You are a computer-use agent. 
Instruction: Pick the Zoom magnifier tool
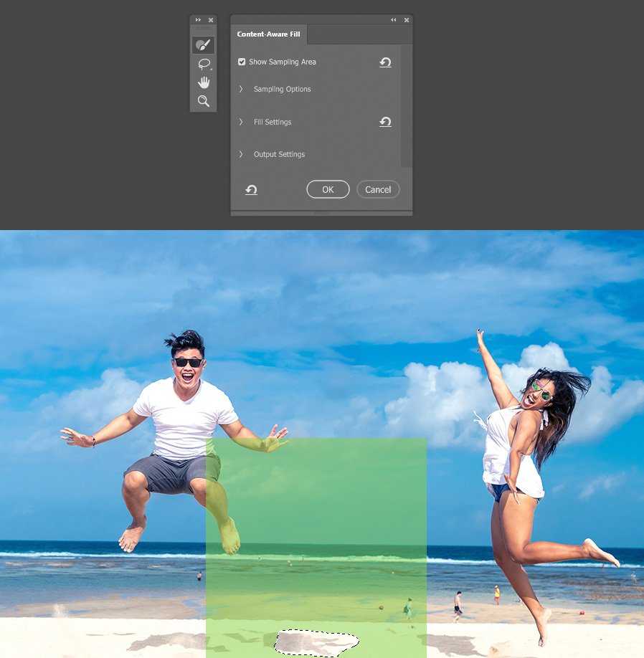[204, 101]
